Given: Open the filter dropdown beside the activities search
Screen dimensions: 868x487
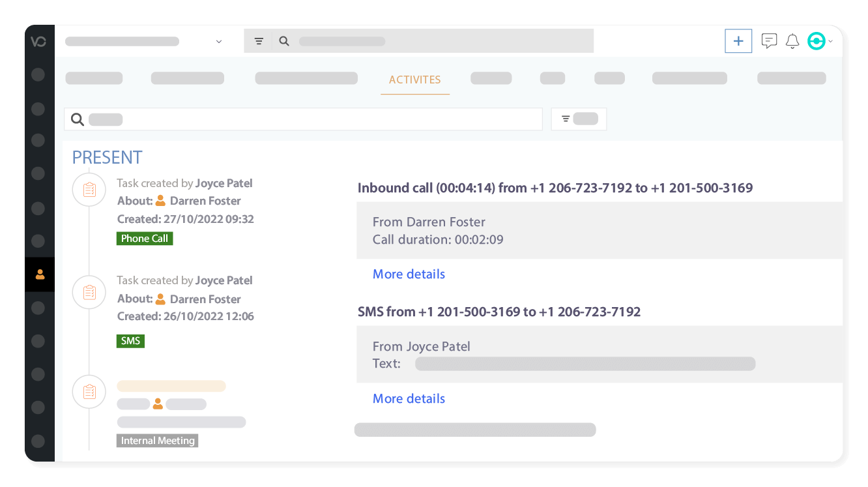Looking at the screenshot, I should pos(579,119).
